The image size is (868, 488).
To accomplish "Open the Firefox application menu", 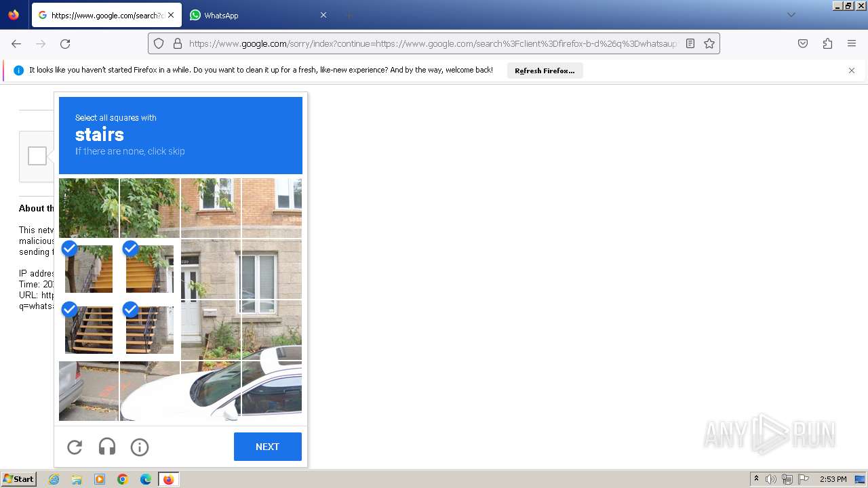I will point(852,43).
